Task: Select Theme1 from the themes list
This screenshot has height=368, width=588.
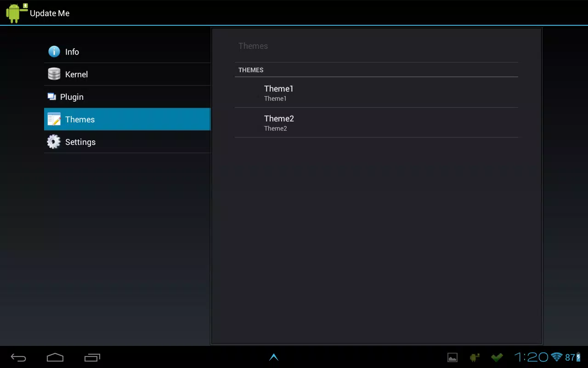Action: click(376, 92)
